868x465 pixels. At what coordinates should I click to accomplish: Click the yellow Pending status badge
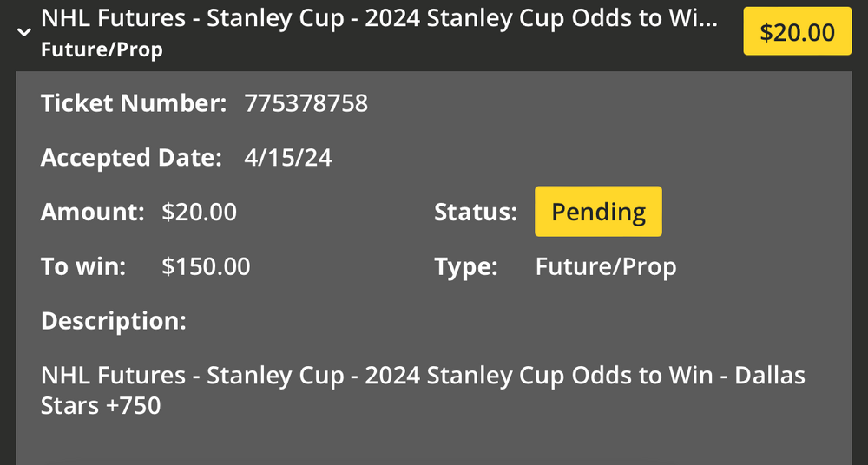[x=598, y=212]
